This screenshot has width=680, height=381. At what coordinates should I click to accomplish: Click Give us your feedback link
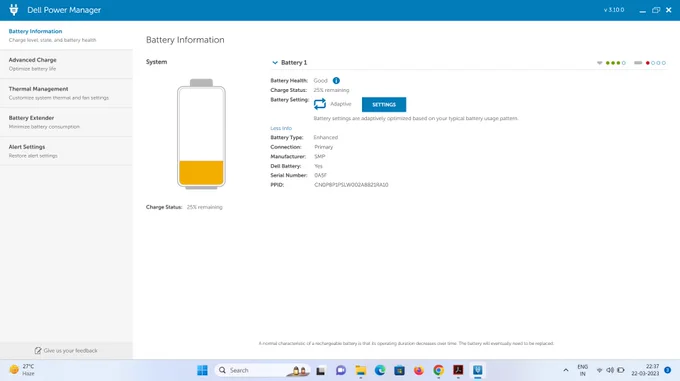point(70,351)
